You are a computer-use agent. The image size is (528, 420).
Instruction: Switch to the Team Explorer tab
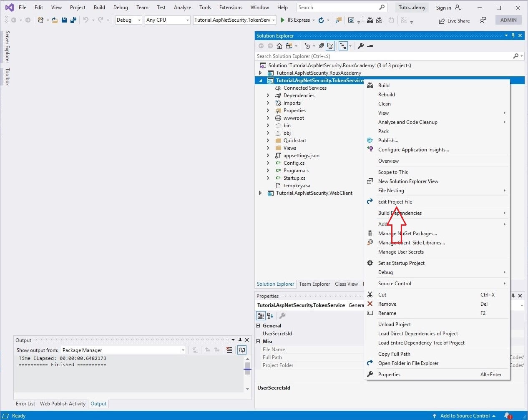[314, 284]
